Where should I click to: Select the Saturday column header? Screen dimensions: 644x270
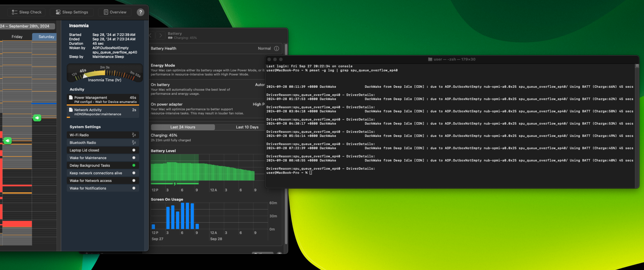point(44,37)
